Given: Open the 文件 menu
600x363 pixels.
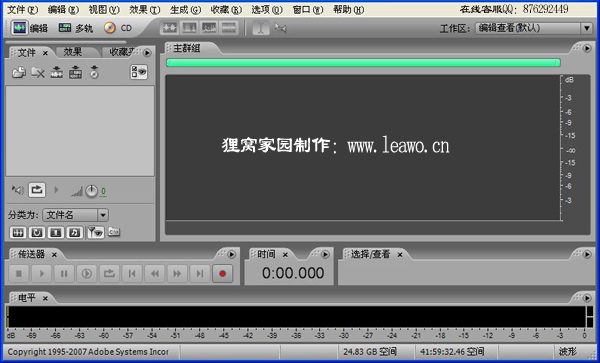Looking at the screenshot, I should pyautogui.click(x=23, y=10).
